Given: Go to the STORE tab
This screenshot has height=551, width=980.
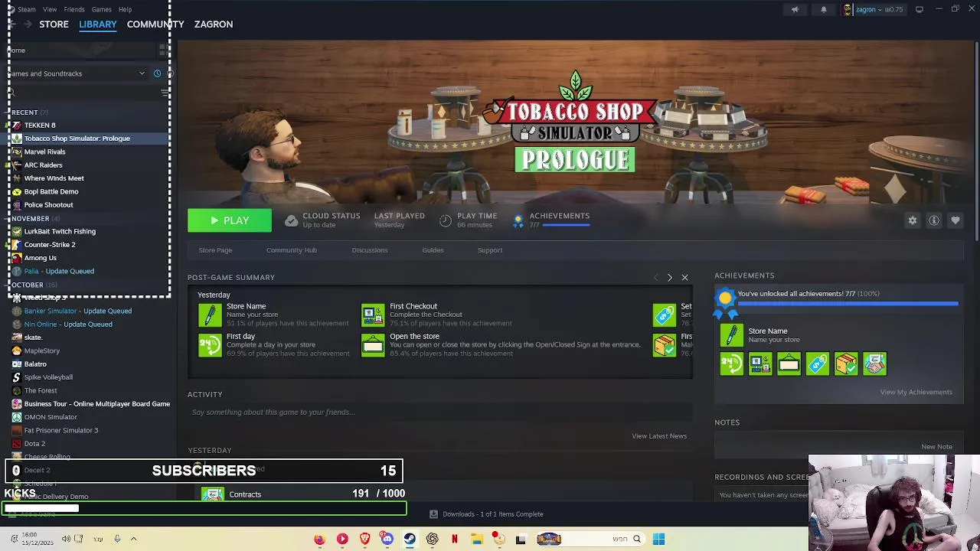Looking at the screenshot, I should coord(54,24).
